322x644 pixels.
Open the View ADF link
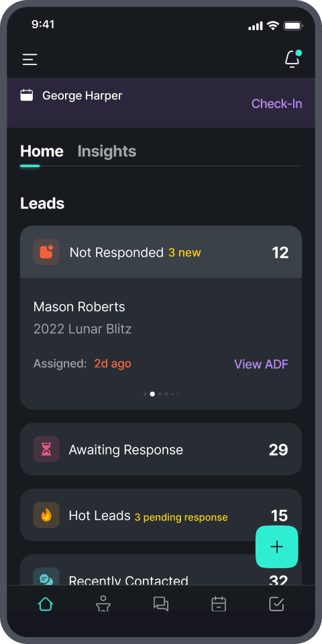coord(261,364)
